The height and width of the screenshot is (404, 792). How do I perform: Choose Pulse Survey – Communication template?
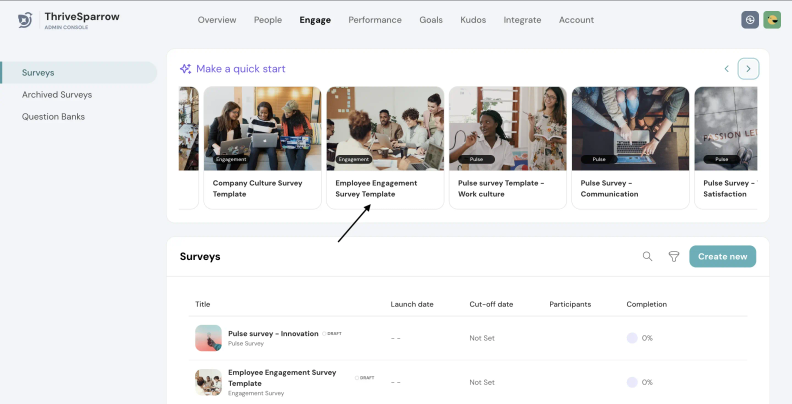coord(629,147)
